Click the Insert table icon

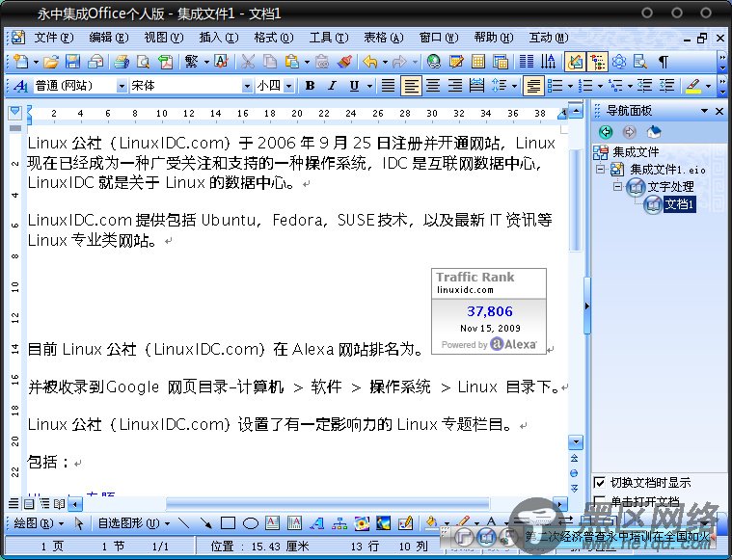[x=478, y=62]
